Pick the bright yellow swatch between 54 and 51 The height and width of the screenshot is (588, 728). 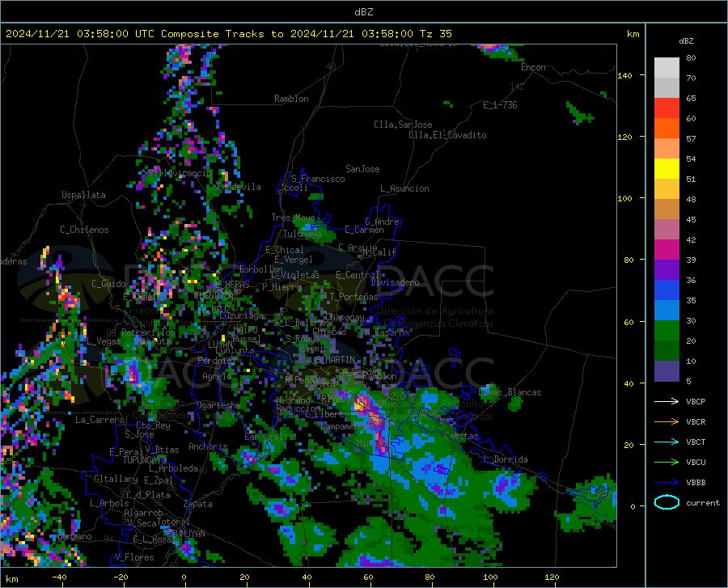pos(667,169)
